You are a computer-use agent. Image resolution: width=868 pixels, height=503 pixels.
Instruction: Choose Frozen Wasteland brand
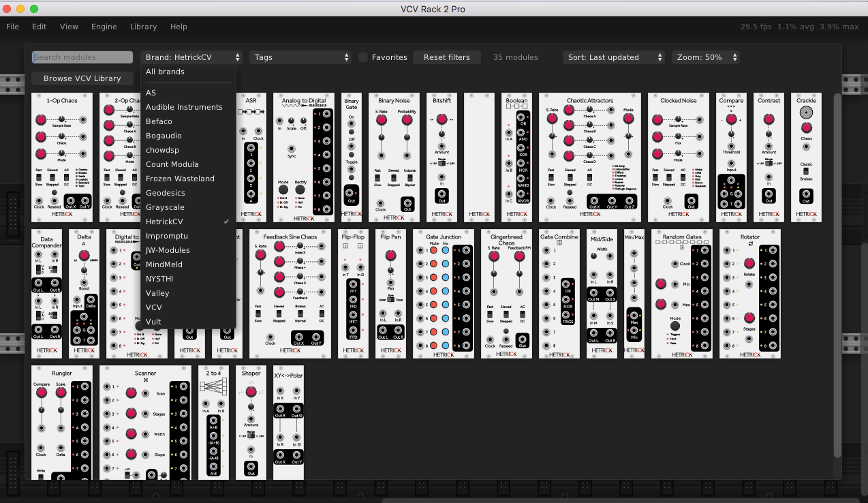[188, 179]
